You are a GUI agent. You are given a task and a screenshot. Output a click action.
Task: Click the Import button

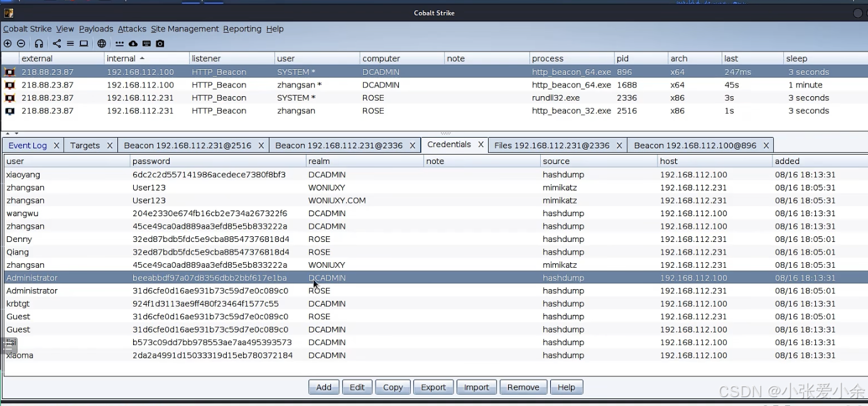click(477, 387)
